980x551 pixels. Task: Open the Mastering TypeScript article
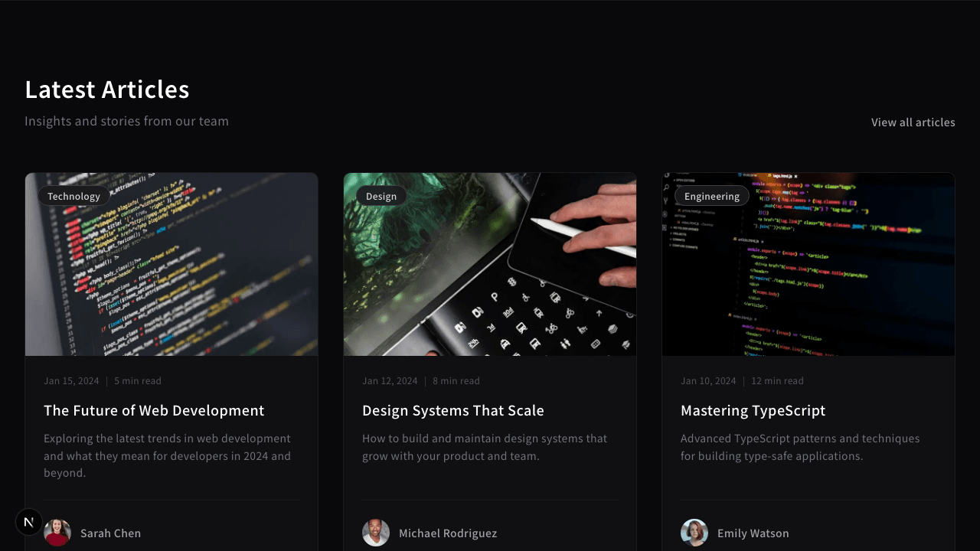pyautogui.click(x=753, y=410)
